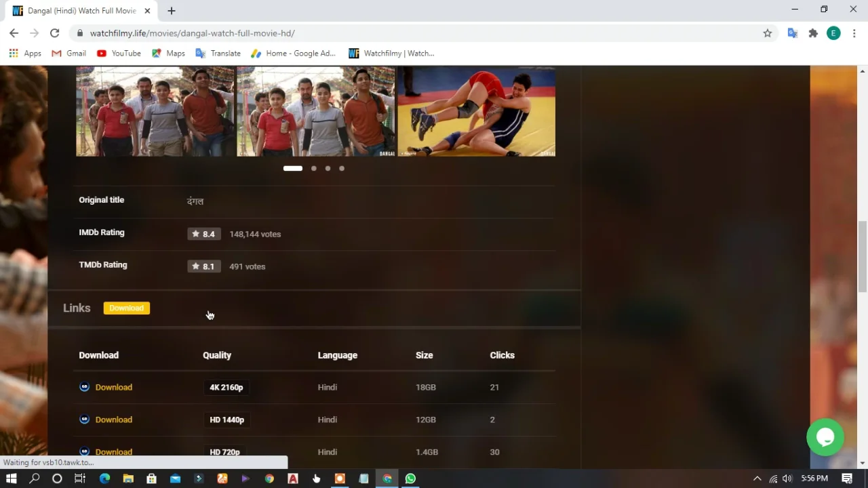
Task: Click the Clicks column header
Action: pyautogui.click(x=502, y=355)
